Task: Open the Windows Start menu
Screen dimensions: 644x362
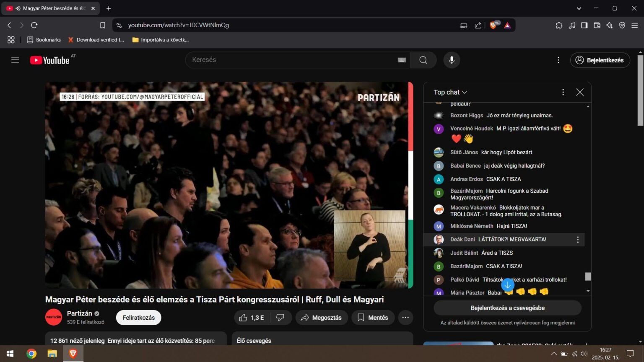Action: pyautogui.click(x=10, y=354)
